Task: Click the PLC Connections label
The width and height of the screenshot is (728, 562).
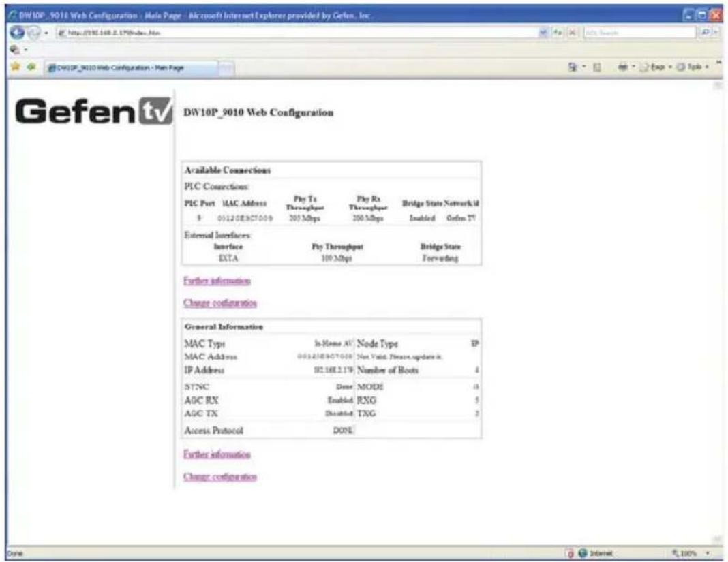Action: (216, 187)
